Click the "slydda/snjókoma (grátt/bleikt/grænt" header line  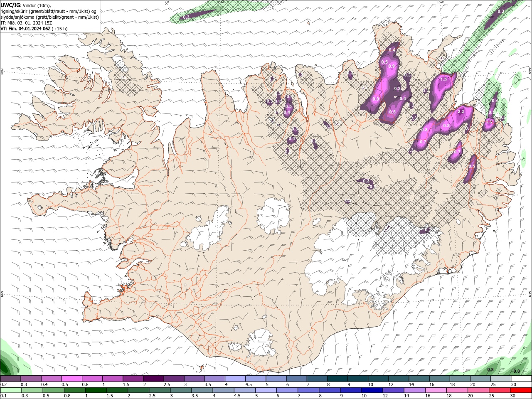(50, 17)
